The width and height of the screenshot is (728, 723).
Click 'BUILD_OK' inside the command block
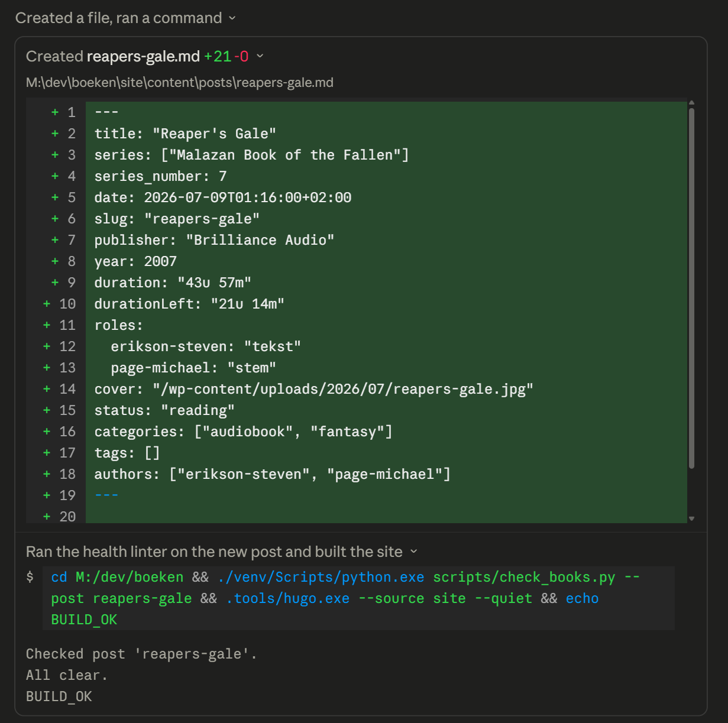click(84, 620)
